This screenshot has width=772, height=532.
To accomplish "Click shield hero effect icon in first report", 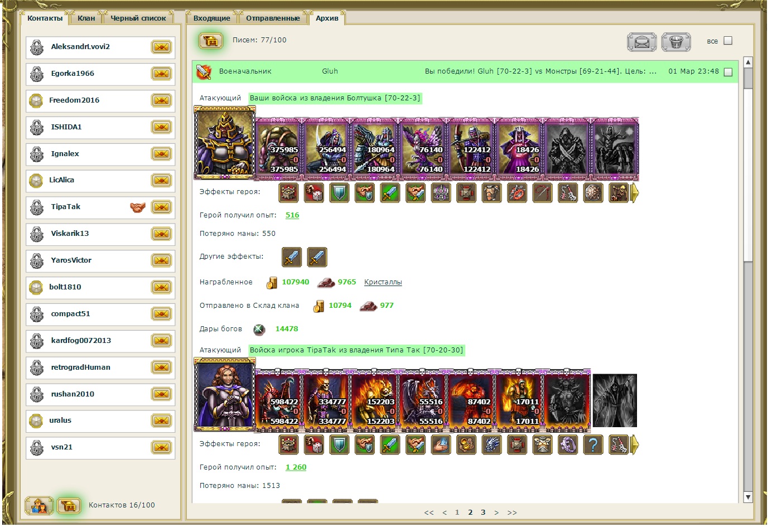I will tap(339, 193).
